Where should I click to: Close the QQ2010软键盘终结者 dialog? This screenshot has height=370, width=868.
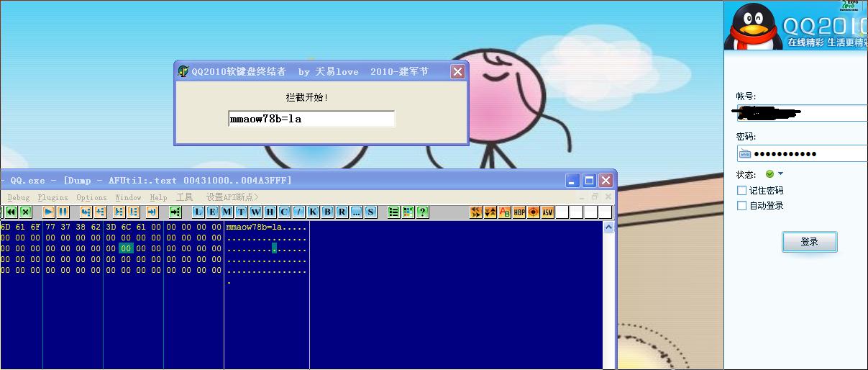457,71
